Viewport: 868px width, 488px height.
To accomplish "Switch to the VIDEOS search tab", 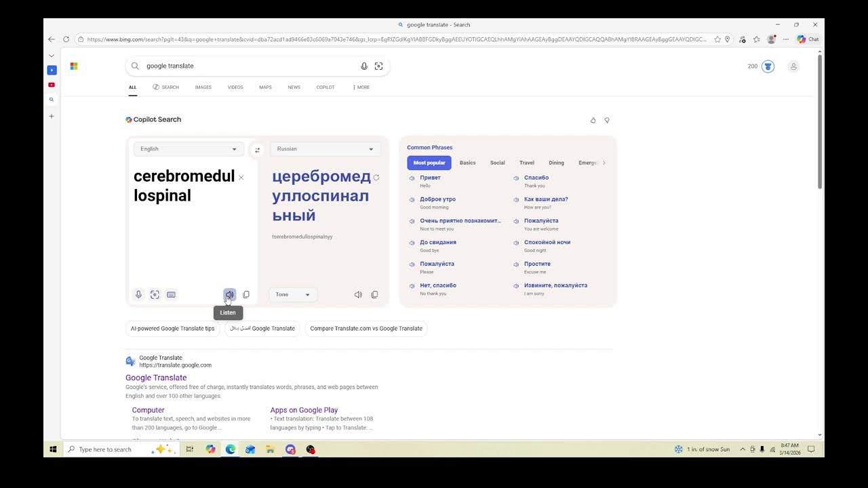I will point(235,87).
